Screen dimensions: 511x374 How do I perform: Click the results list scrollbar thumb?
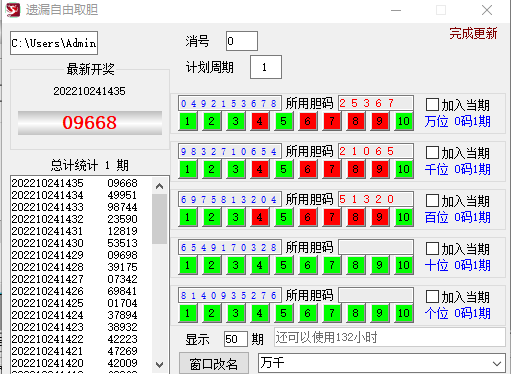(159, 219)
